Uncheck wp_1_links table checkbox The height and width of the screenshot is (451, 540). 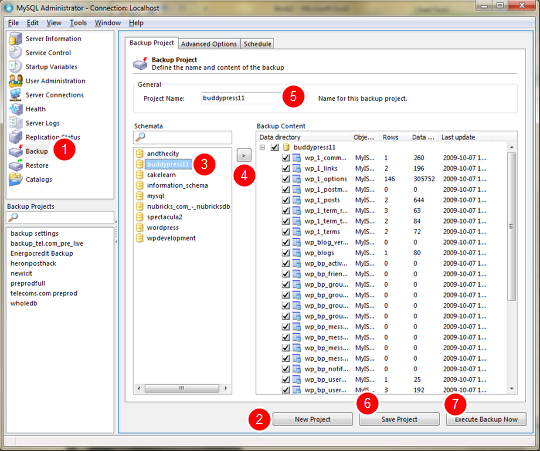point(286,169)
